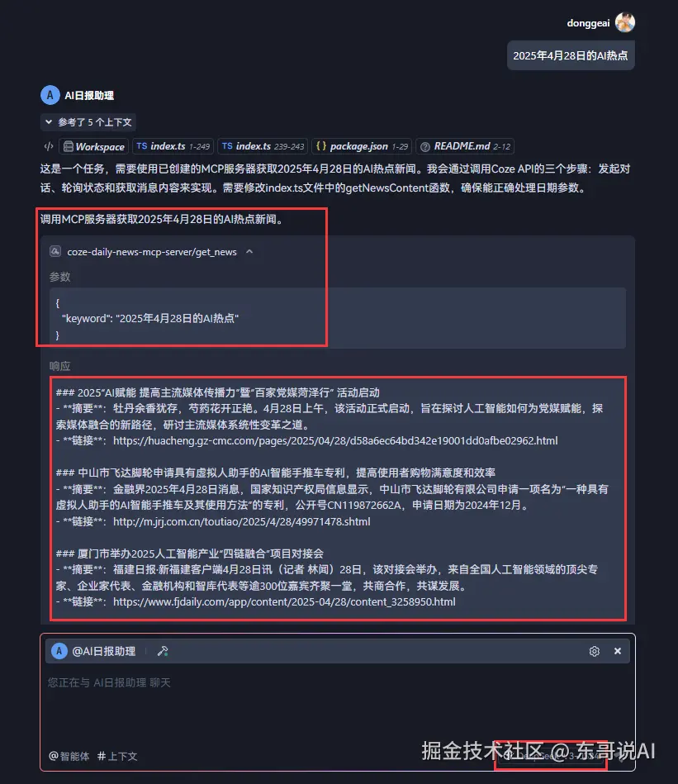Open README.md context reference

pos(465,146)
